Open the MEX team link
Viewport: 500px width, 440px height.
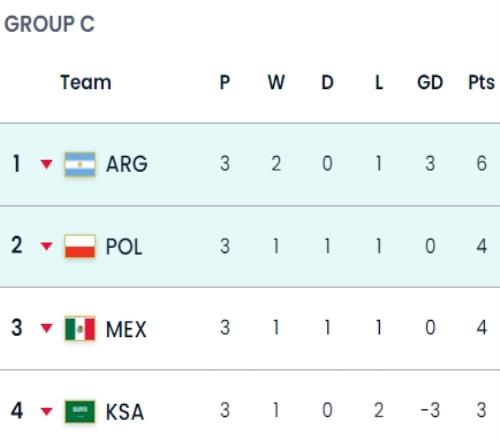[126, 329]
